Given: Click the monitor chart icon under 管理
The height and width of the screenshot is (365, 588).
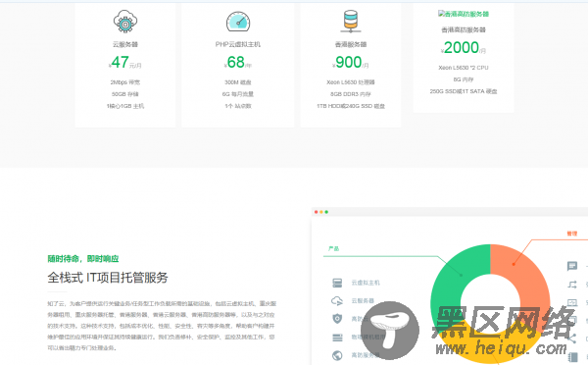Looking at the screenshot, I should [572, 302].
